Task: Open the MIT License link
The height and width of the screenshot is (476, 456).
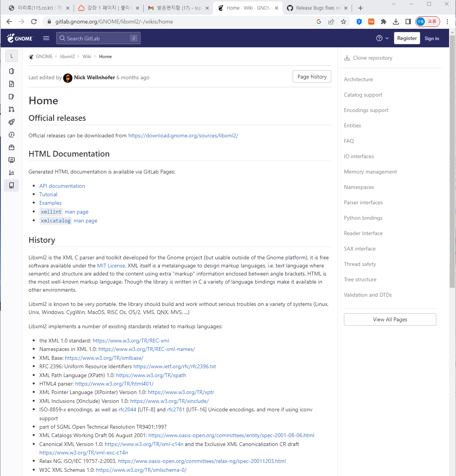Action: [x=111, y=266]
